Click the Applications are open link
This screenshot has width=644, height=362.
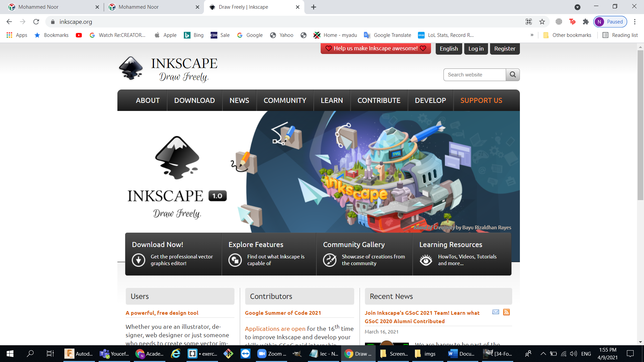275,329
